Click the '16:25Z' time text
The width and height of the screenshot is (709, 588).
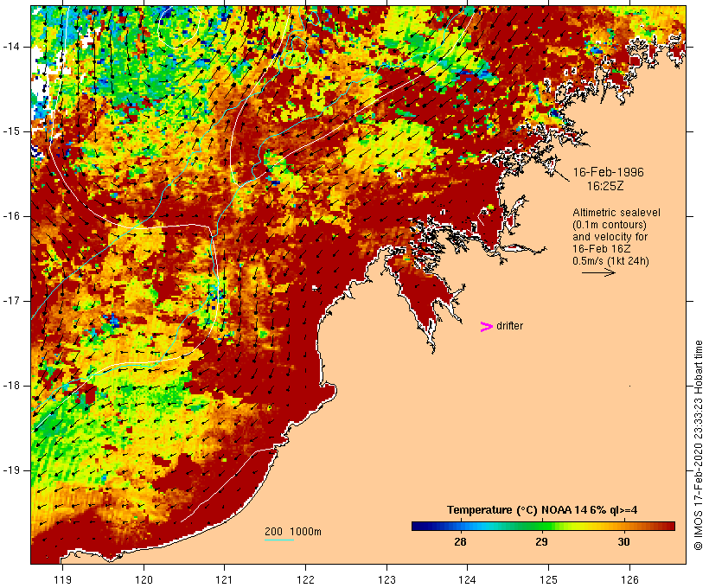click(x=605, y=186)
